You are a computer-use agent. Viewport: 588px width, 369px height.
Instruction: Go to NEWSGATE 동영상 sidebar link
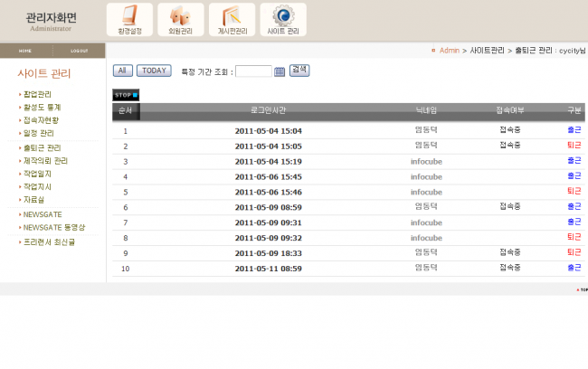pyautogui.click(x=54, y=227)
